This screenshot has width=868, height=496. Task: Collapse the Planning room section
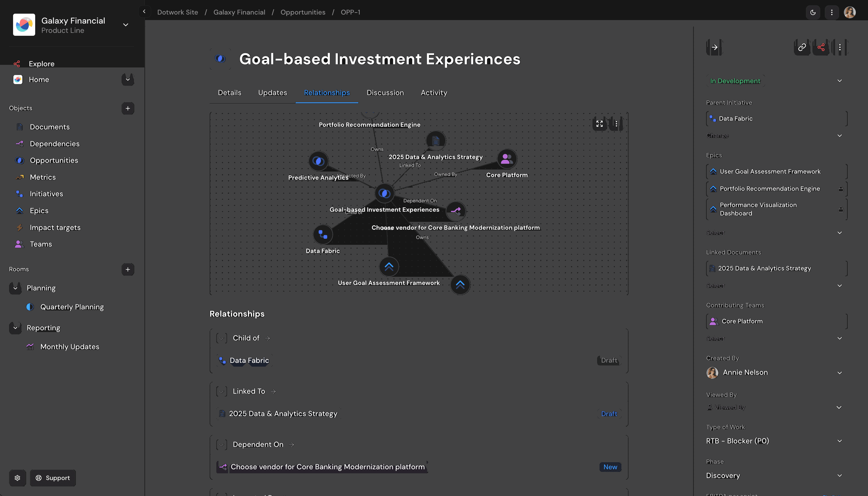pyautogui.click(x=15, y=288)
